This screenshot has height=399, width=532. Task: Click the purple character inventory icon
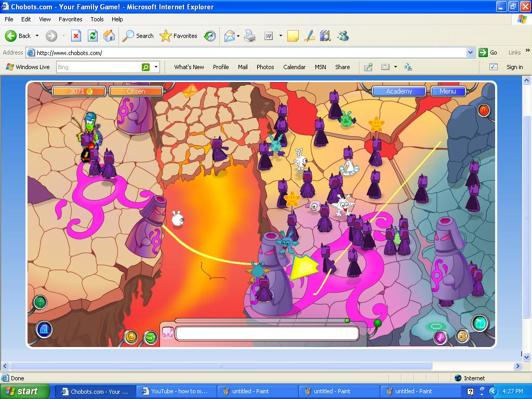pos(440,337)
